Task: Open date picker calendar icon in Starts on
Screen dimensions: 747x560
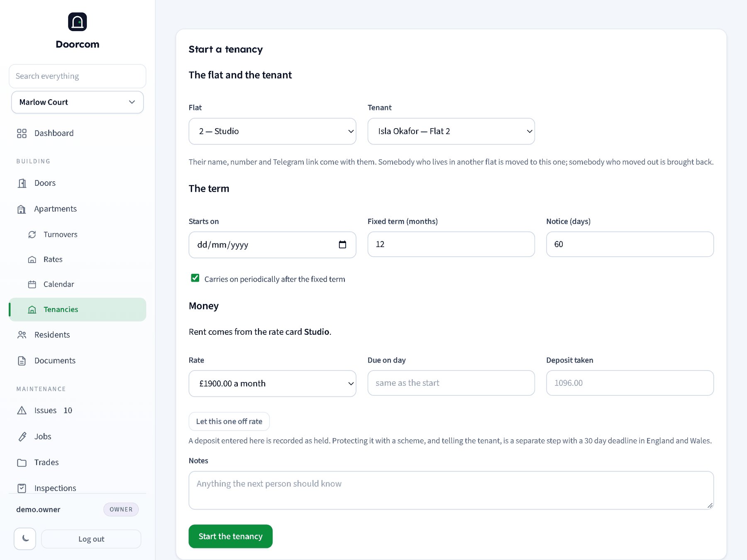Action: (x=342, y=245)
